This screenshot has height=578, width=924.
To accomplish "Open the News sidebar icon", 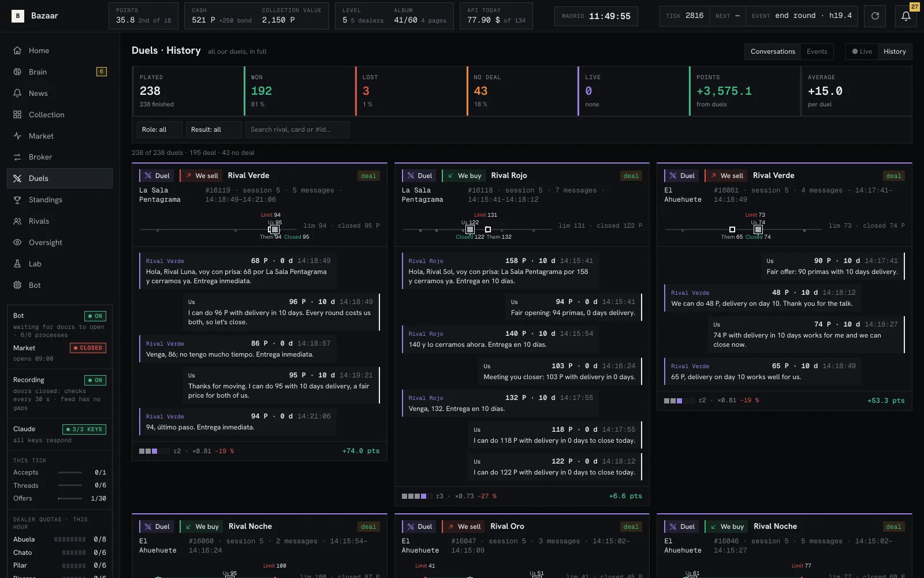I will pyautogui.click(x=17, y=93).
